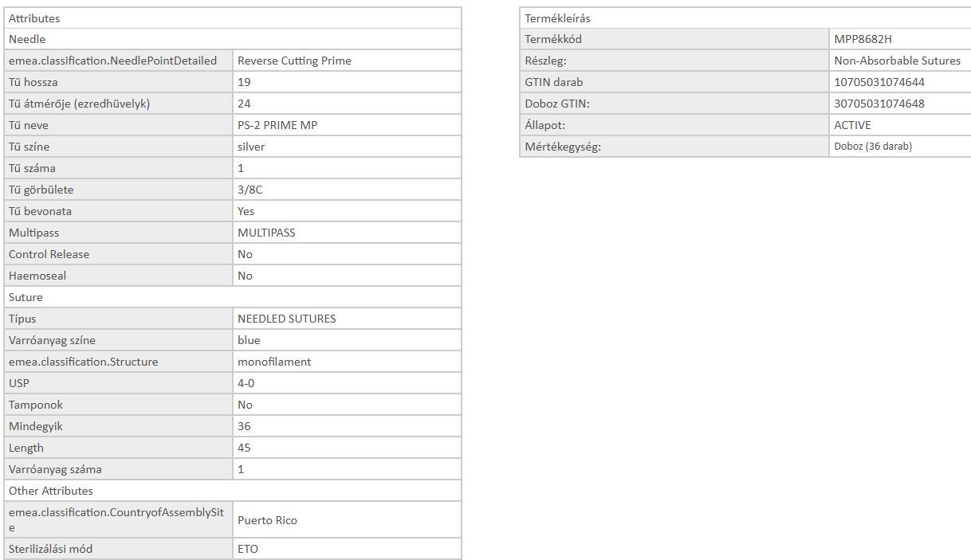
Task: Click the 'Reverse Cutting Prime' needle point value
Action: [294, 61]
